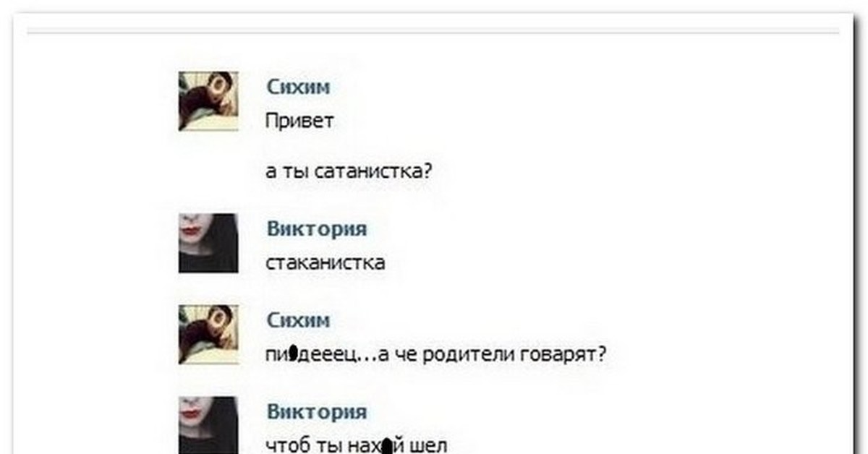This screenshot has width=868, height=454.
Task: Open Сихим's avatar beside the Привет message
Action: (208, 101)
